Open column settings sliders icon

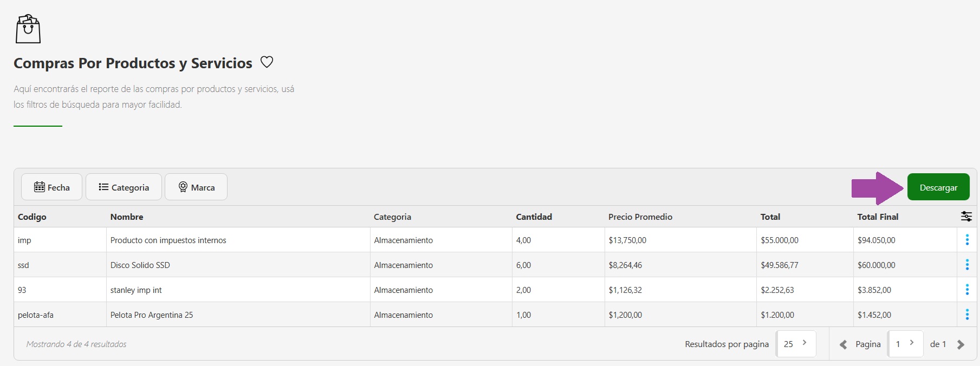click(x=966, y=217)
